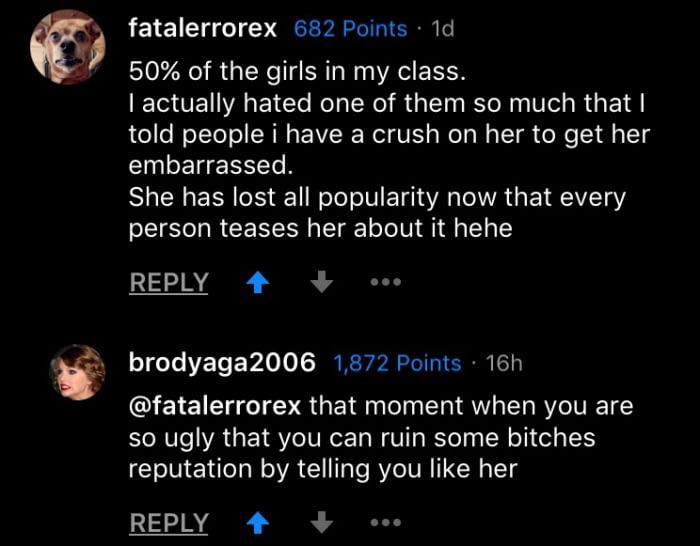Downvote fatalerrorex's comment
Viewport: 700px width, 546px height.
point(321,283)
